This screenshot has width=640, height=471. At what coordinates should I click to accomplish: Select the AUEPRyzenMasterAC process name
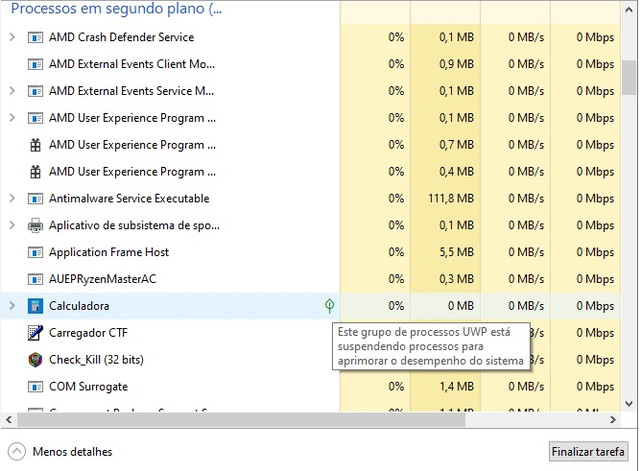[102, 279]
